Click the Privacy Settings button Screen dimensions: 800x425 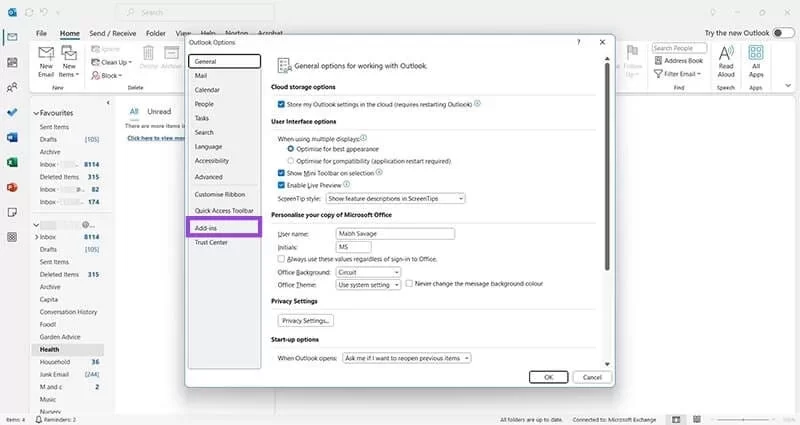[306, 320]
